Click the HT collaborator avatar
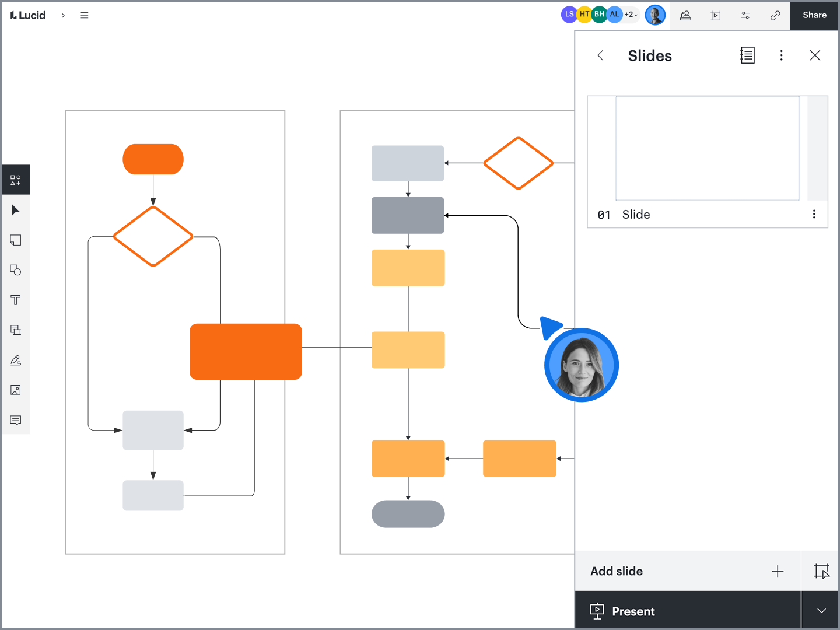Image resolution: width=840 pixels, height=630 pixels. [x=584, y=15]
